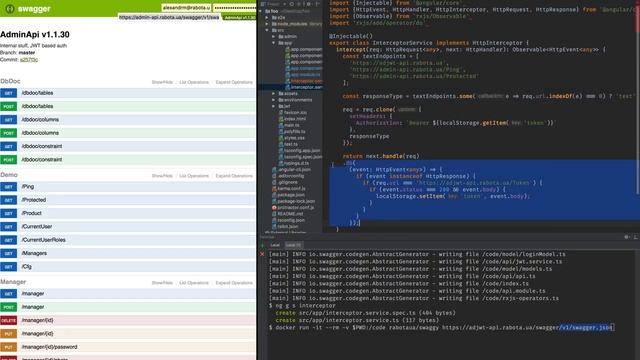Click the PUT badge of /manager/{id}/password

click(x=9, y=347)
